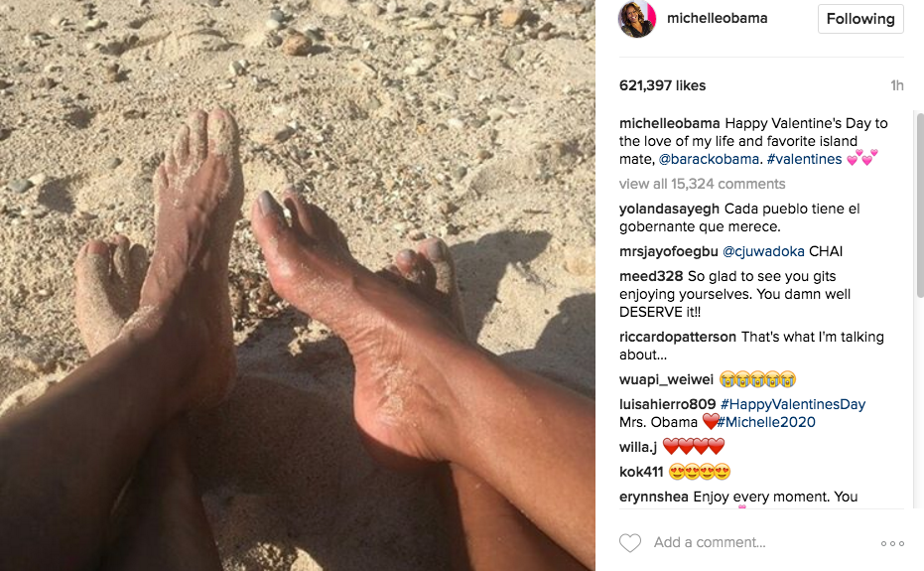Open michelleobama username in header

(x=718, y=18)
